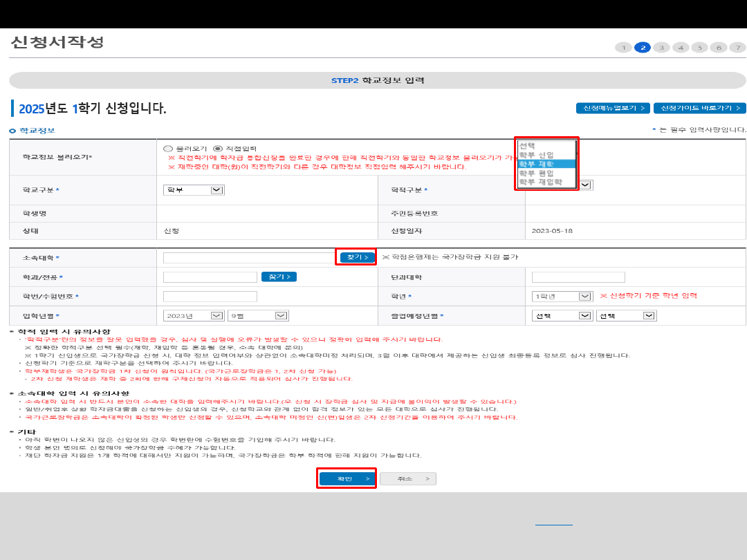Click 찾기 button next to 학과/전공

coord(279,277)
